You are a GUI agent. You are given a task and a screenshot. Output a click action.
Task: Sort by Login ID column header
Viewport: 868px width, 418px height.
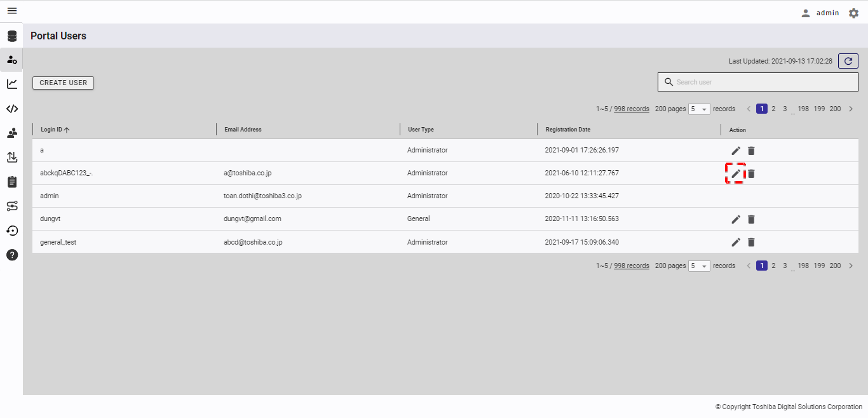[55, 130]
